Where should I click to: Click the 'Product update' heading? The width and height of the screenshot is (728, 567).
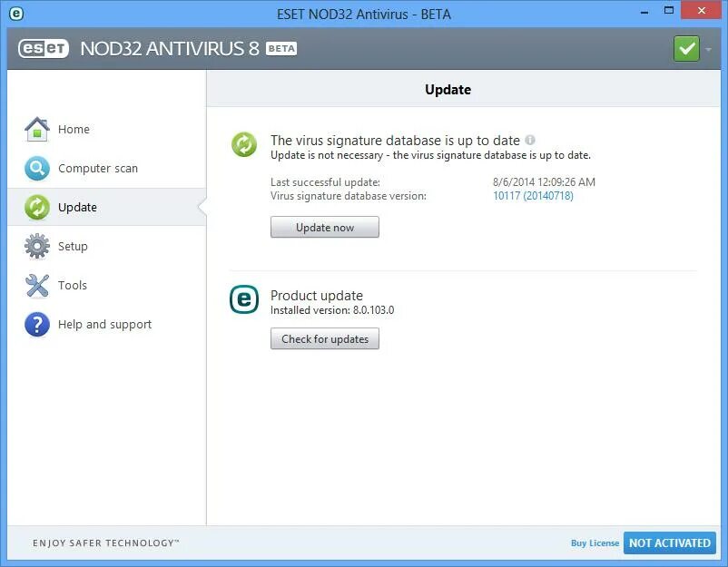[x=317, y=296]
